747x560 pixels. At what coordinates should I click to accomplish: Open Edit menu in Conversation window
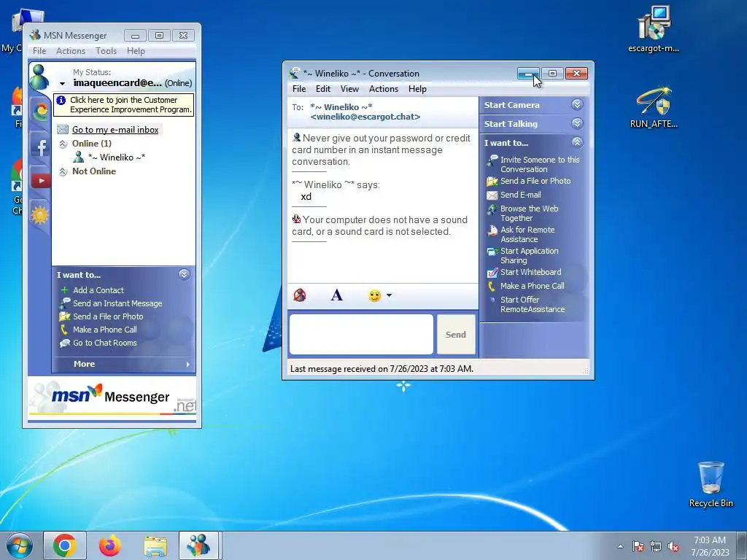[x=322, y=89]
